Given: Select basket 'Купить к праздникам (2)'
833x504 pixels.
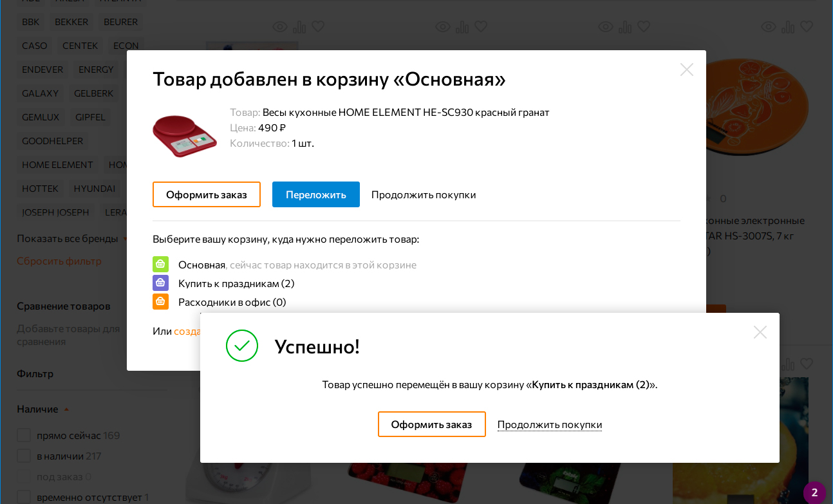Looking at the screenshot, I should [x=236, y=283].
